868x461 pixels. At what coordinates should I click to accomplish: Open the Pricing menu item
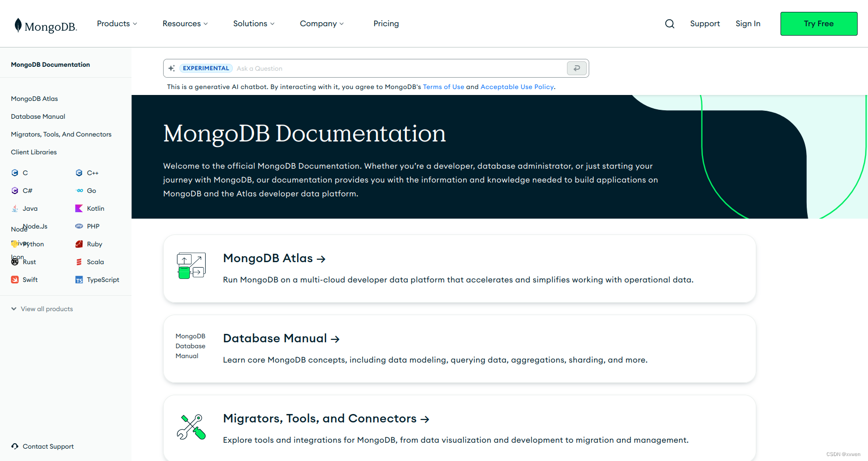click(x=386, y=24)
